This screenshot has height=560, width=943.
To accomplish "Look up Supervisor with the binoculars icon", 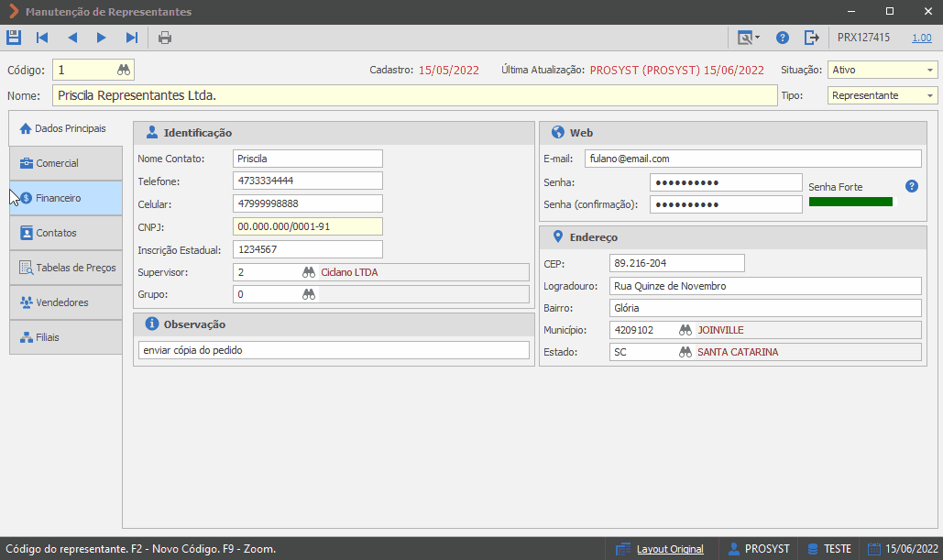I will click(x=309, y=272).
